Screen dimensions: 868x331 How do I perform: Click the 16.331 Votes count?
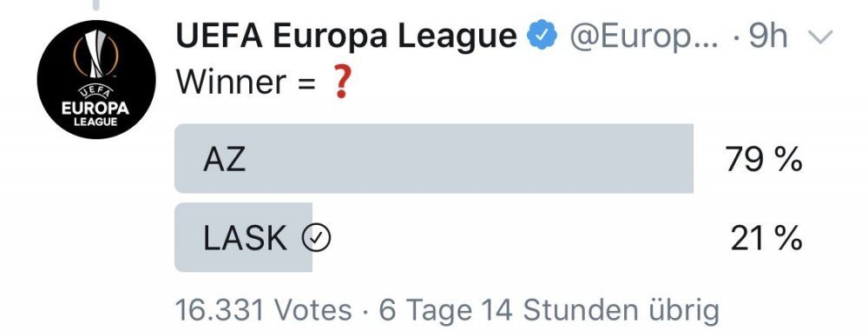[264, 310]
